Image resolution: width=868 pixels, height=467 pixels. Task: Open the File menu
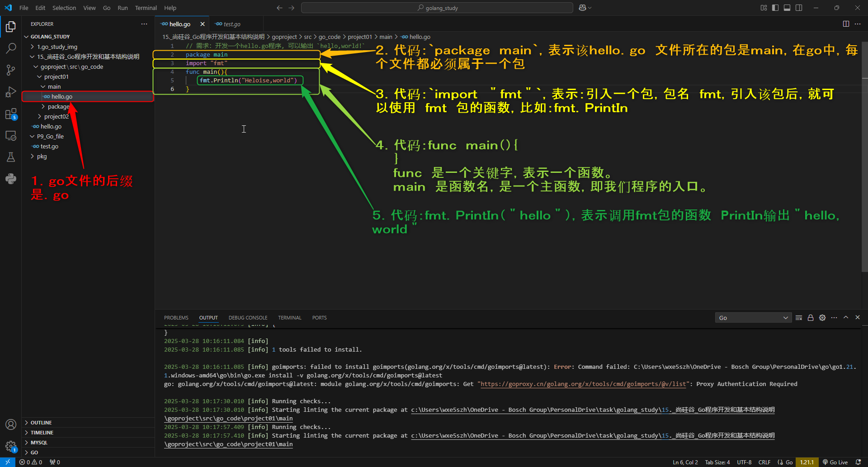pos(24,8)
